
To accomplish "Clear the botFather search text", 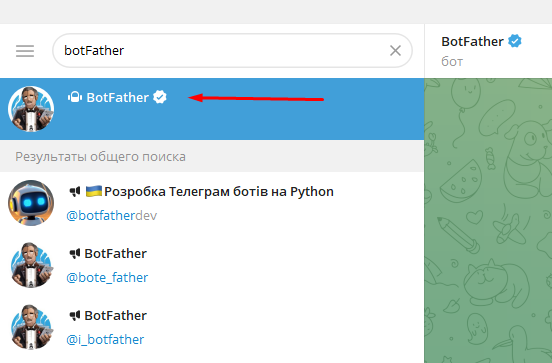I will (x=395, y=51).
